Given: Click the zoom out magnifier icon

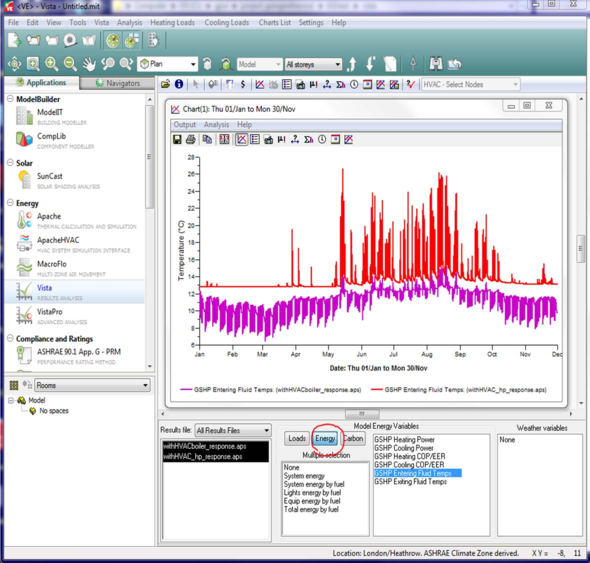Looking at the screenshot, I should [x=70, y=64].
